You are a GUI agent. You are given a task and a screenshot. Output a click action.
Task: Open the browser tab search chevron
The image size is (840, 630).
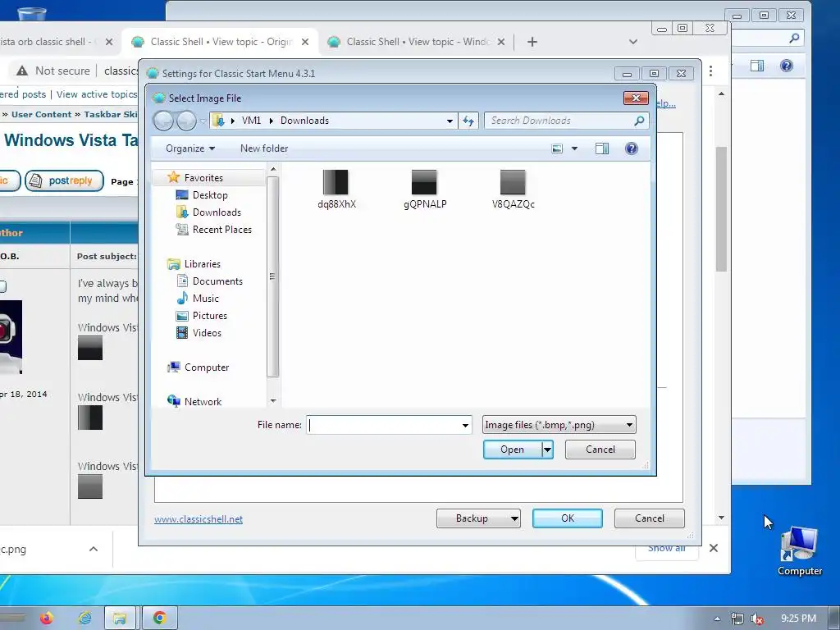pyautogui.click(x=632, y=42)
